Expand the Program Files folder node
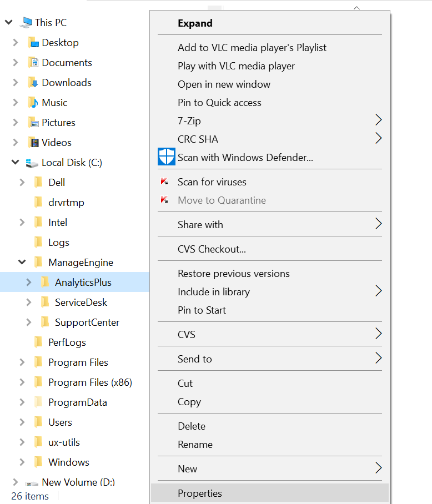432x504 pixels. (22, 362)
